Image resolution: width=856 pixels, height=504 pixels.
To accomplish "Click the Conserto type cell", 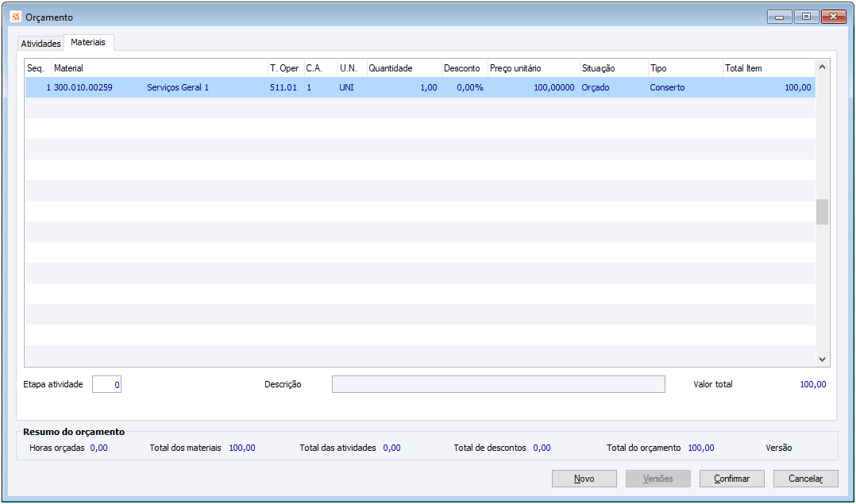I will [x=667, y=87].
